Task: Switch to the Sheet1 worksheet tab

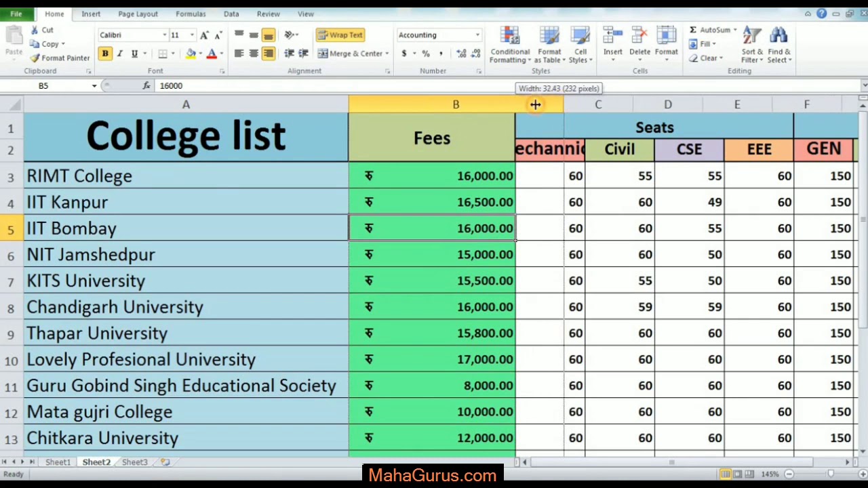Action: click(58, 462)
